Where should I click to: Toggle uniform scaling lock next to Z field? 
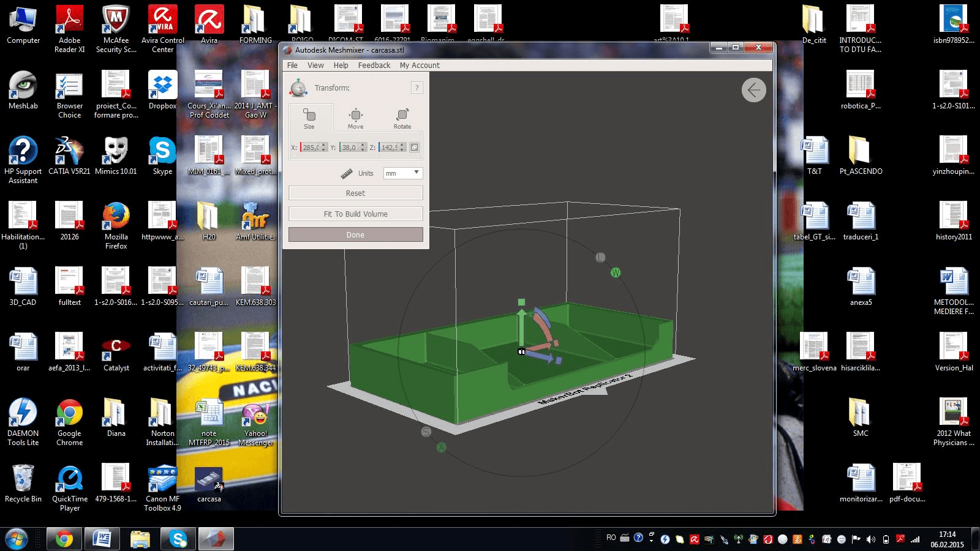click(x=415, y=148)
